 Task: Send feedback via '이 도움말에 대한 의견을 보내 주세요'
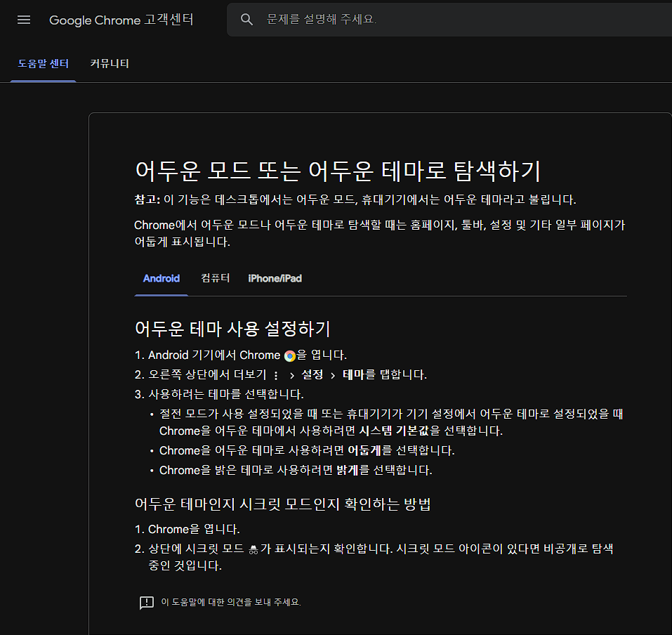click(x=231, y=602)
